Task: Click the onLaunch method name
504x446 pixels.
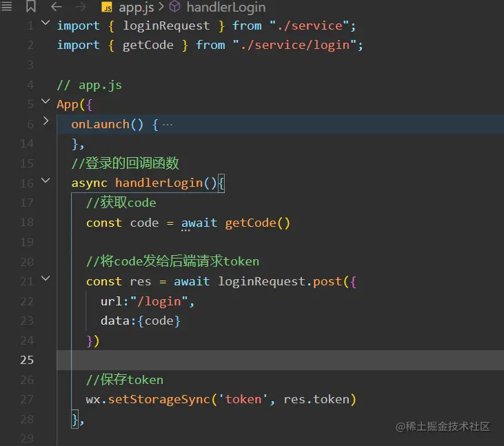Action: click(100, 124)
